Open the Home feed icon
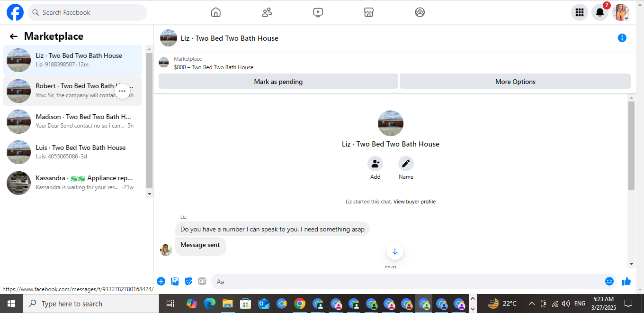The width and height of the screenshot is (644, 313). tap(216, 12)
